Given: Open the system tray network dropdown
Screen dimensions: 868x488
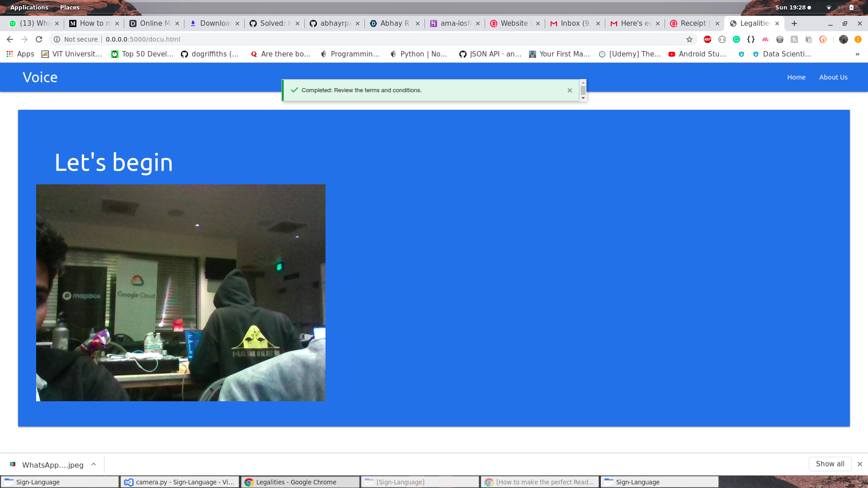Looking at the screenshot, I should (829, 8).
